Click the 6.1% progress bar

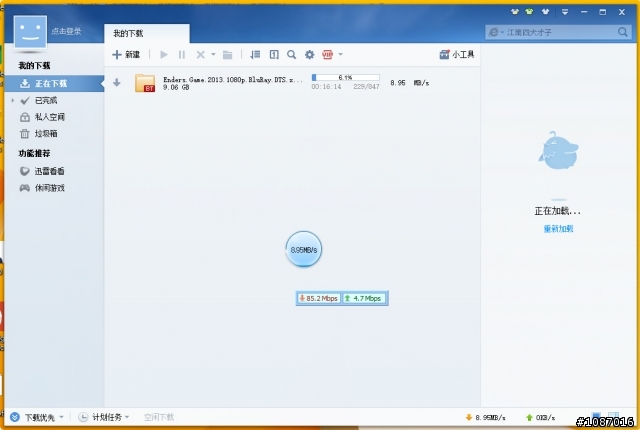click(345, 78)
